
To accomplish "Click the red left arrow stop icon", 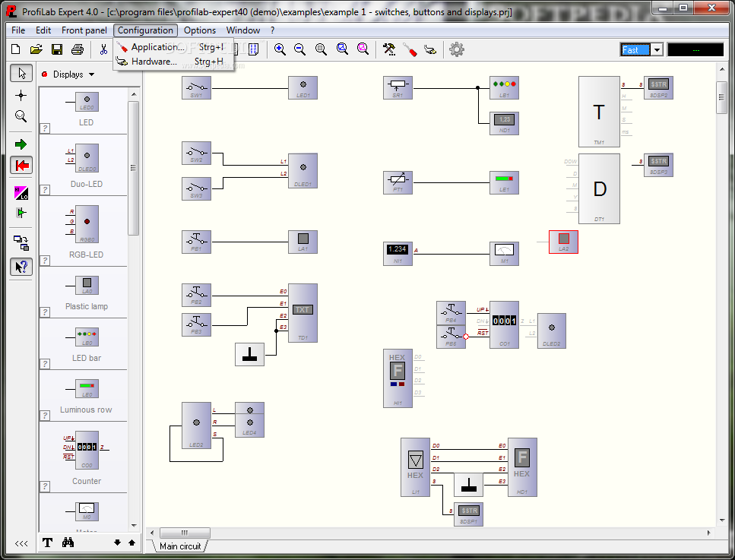I will (21, 165).
